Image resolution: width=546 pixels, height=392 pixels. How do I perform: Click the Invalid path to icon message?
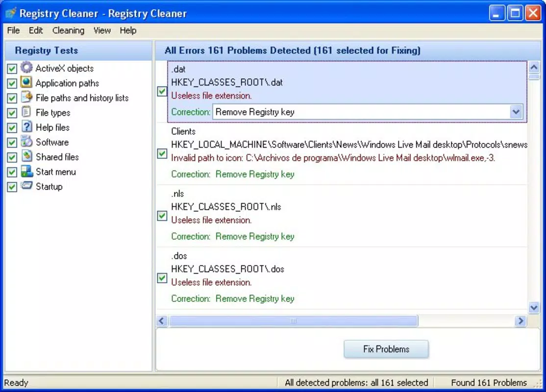tap(333, 158)
